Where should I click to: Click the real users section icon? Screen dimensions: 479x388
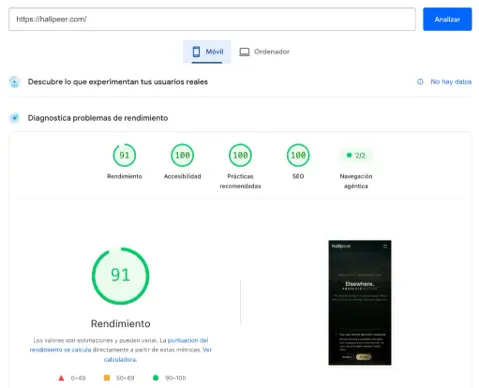14,82
